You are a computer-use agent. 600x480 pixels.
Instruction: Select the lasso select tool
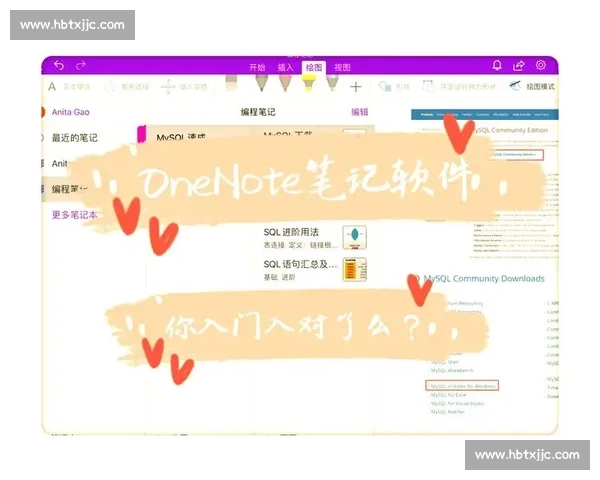click(127, 87)
